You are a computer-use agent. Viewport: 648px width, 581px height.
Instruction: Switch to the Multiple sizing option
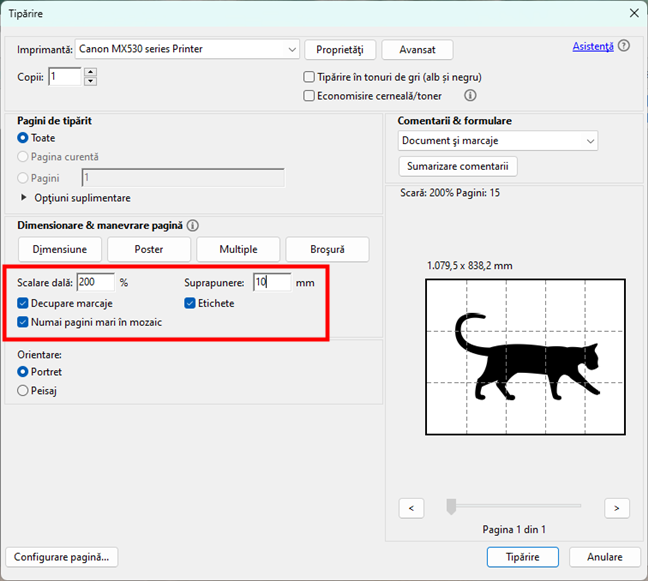coord(238,249)
